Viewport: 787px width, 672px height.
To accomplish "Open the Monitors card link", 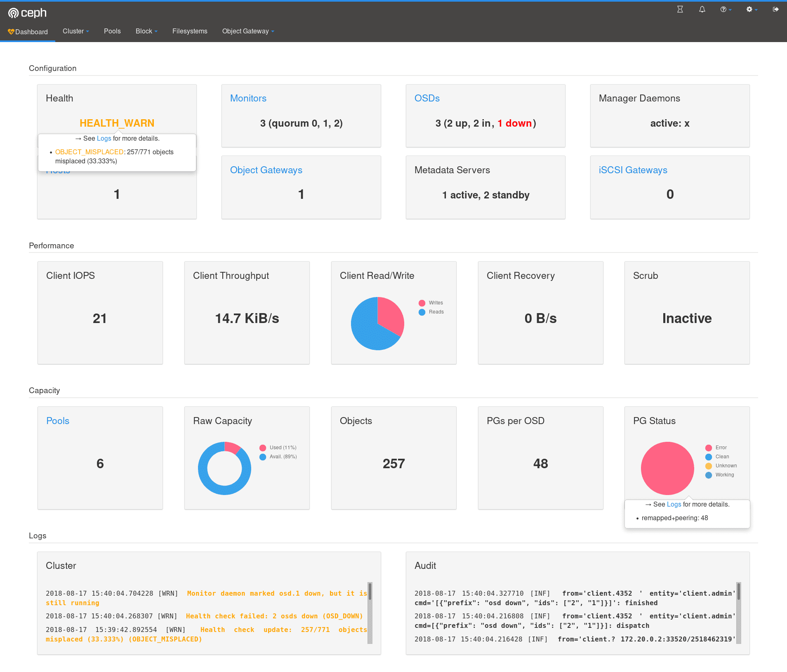I will point(248,98).
